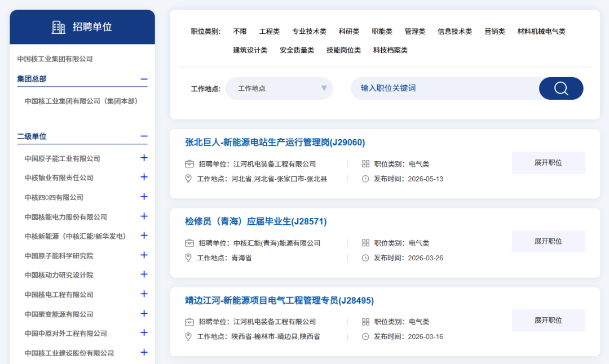This screenshot has height=364, width=609.
Task: Open job title 检修员（青海）应届毕业生(J28571)
Action: tap(255, 221)
